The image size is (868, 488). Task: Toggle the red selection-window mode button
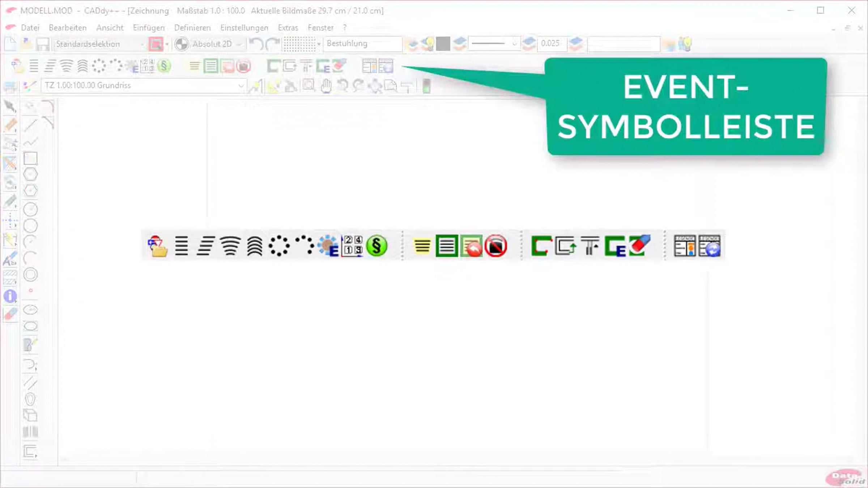156,44
